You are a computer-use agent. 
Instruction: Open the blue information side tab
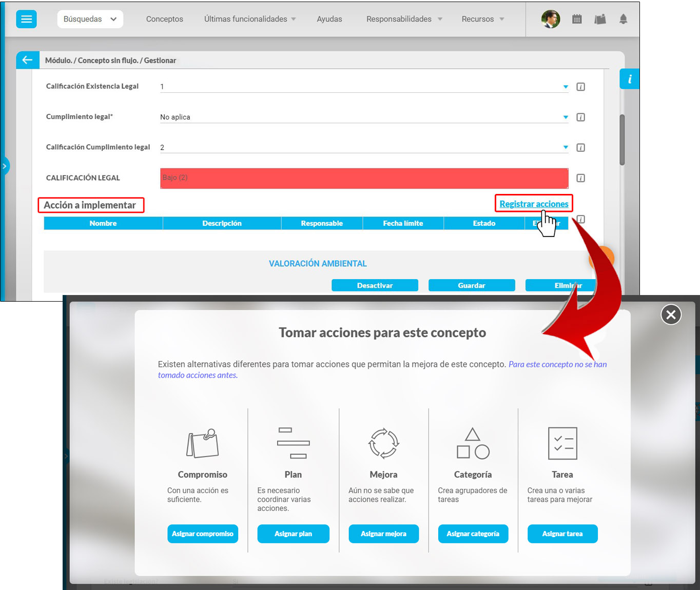(629, 79)
